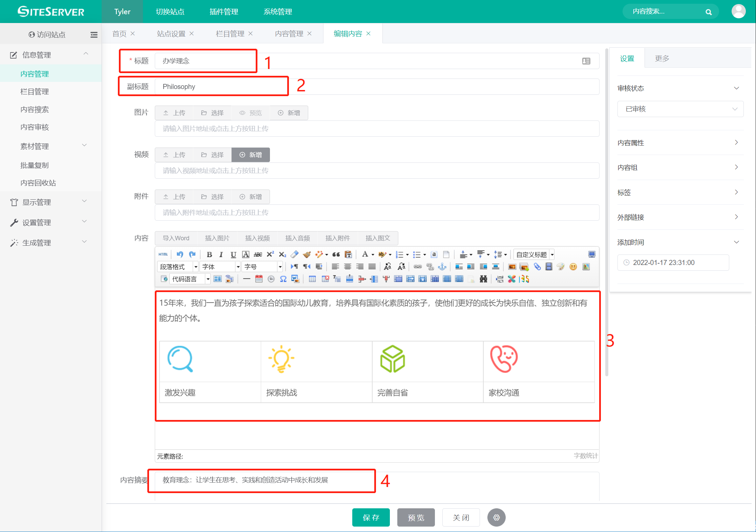Toggle the left sidebar collapse icon
756x532 pixels.
(x=94, y=35)
